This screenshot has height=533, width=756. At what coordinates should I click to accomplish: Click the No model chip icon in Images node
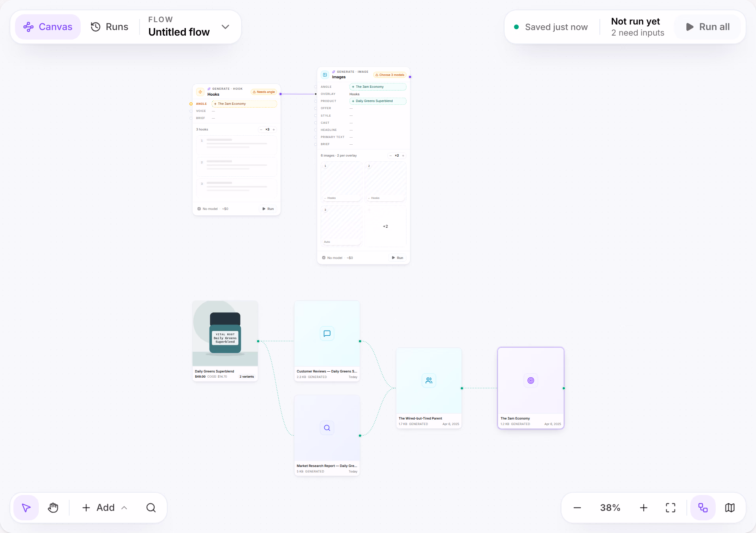324,258
